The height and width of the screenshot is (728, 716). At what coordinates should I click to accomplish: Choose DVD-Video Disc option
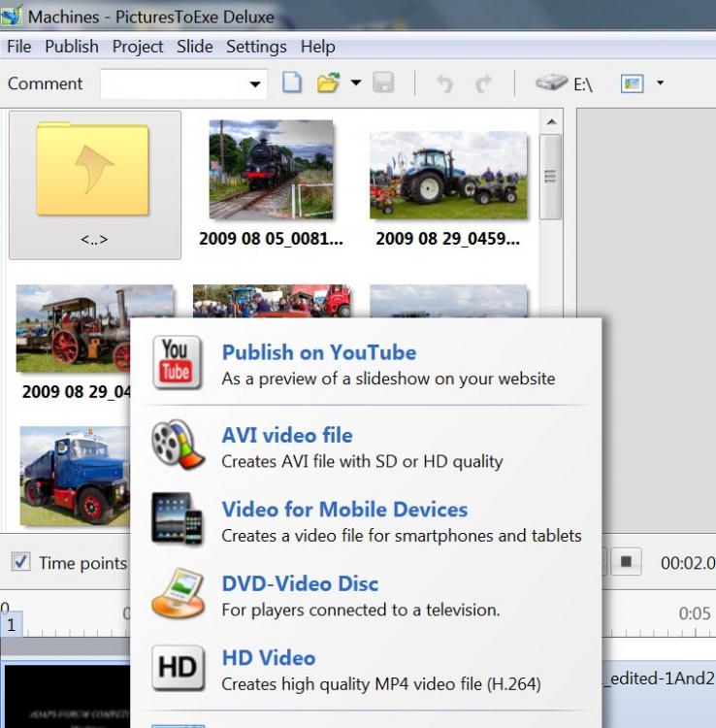pyautogui.click(x=300, y=583)
